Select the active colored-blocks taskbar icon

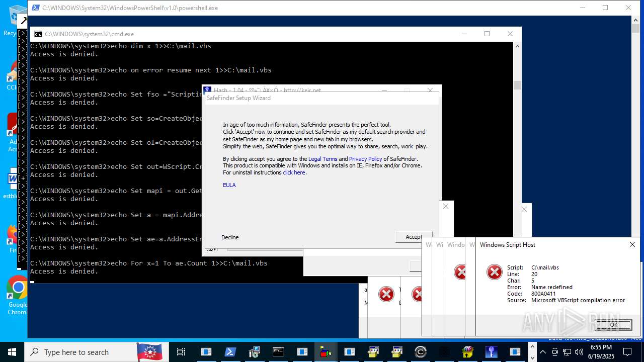326,352
